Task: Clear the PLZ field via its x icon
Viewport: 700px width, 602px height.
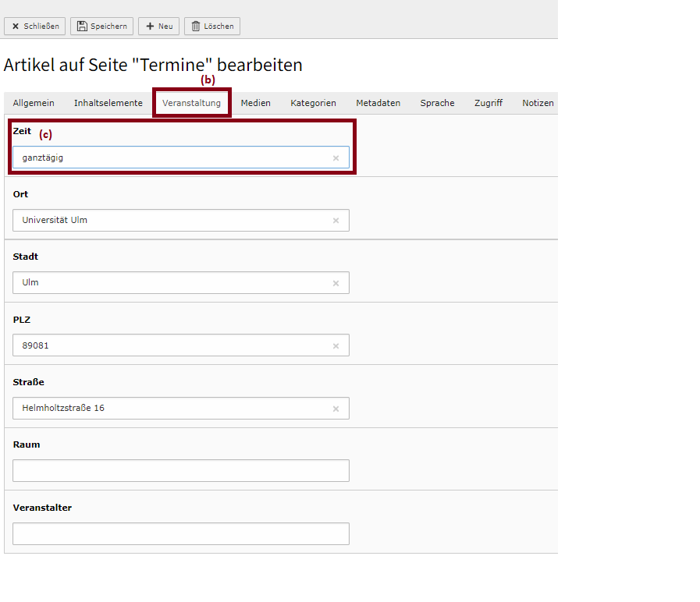Action: 336,346
